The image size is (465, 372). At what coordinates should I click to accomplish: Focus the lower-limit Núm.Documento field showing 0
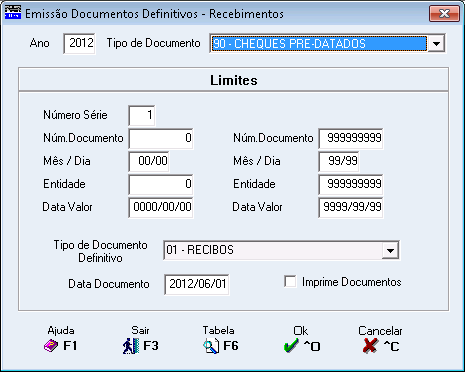click(161, 138)
